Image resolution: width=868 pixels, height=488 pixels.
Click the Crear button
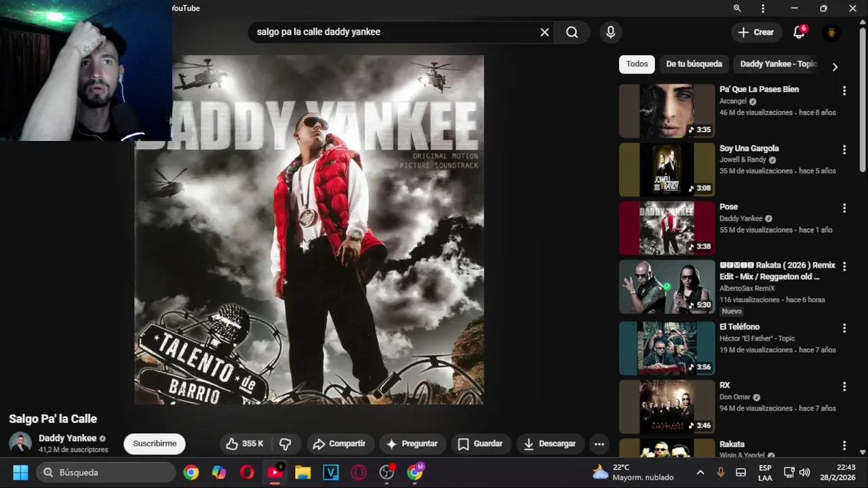point(755,33)
